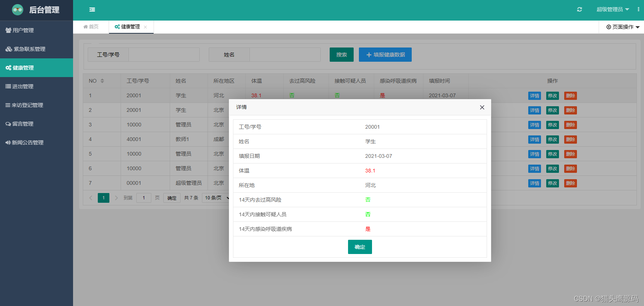
Task: Click 删除 for row 5
Action: coord(571,154)
